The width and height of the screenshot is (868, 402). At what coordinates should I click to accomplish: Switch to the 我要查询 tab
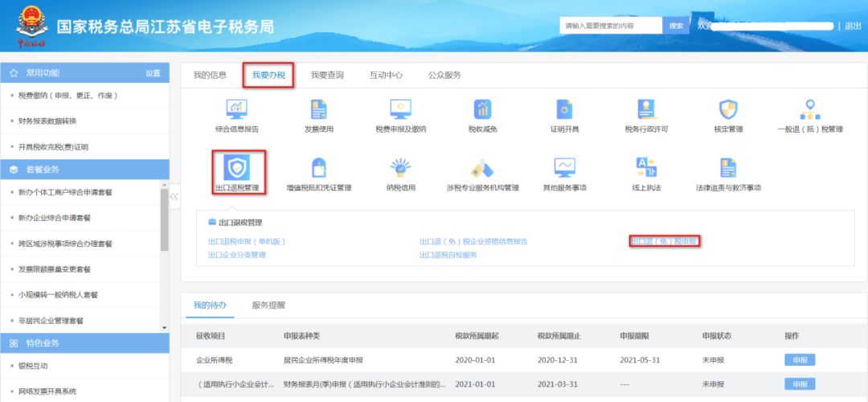pos(327,75)
